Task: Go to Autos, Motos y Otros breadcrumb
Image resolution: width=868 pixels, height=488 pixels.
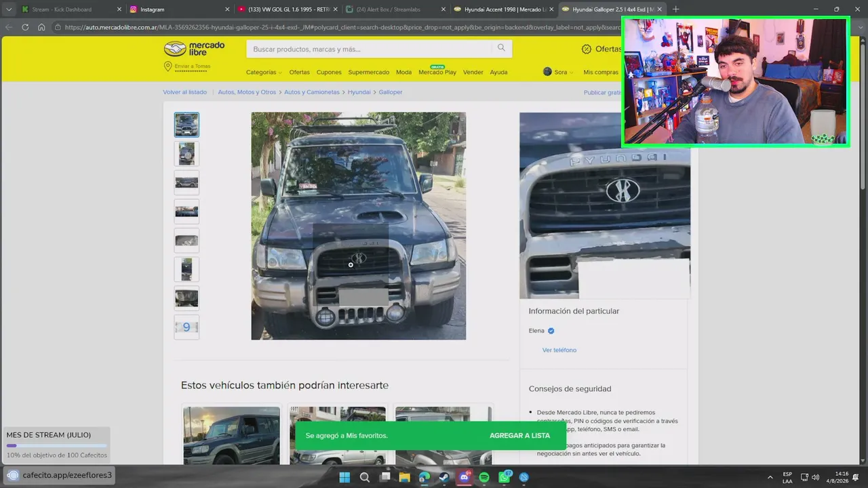Action: 247,92
